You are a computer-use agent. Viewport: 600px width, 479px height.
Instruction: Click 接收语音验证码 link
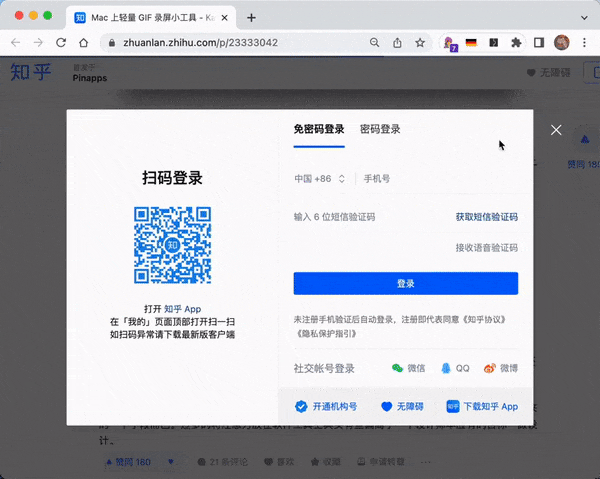[x=486, y=248]
